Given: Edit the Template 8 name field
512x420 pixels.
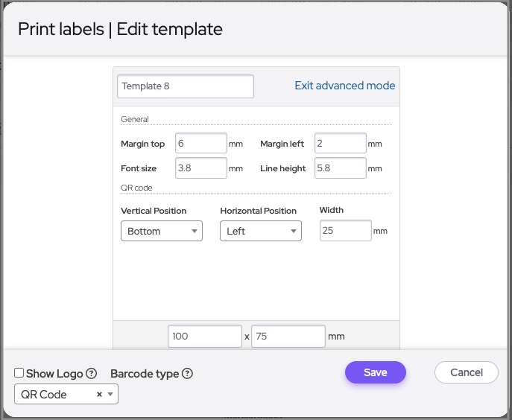Looking at the screenshot, I should click(x=185, y=86).
